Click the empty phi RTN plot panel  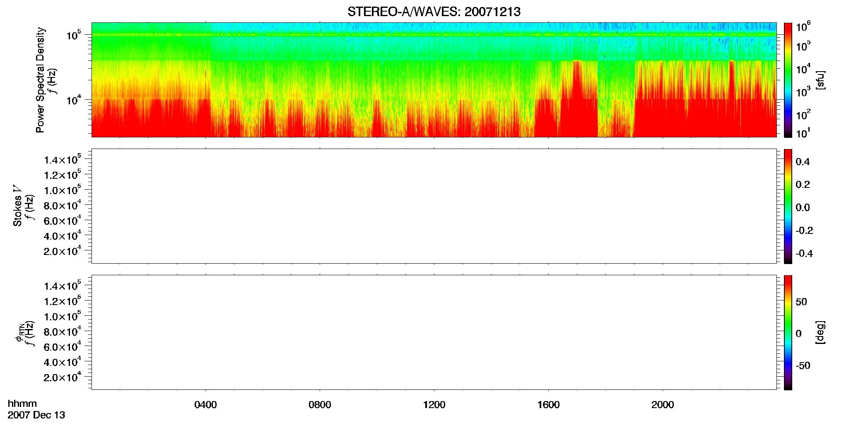pyautogui.click(x=434, y=332)
